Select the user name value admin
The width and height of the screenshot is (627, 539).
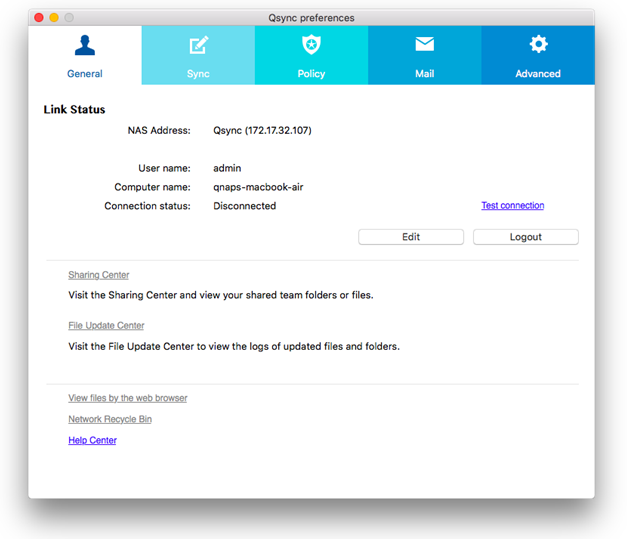pyautogui.click(x=227, y=168)
